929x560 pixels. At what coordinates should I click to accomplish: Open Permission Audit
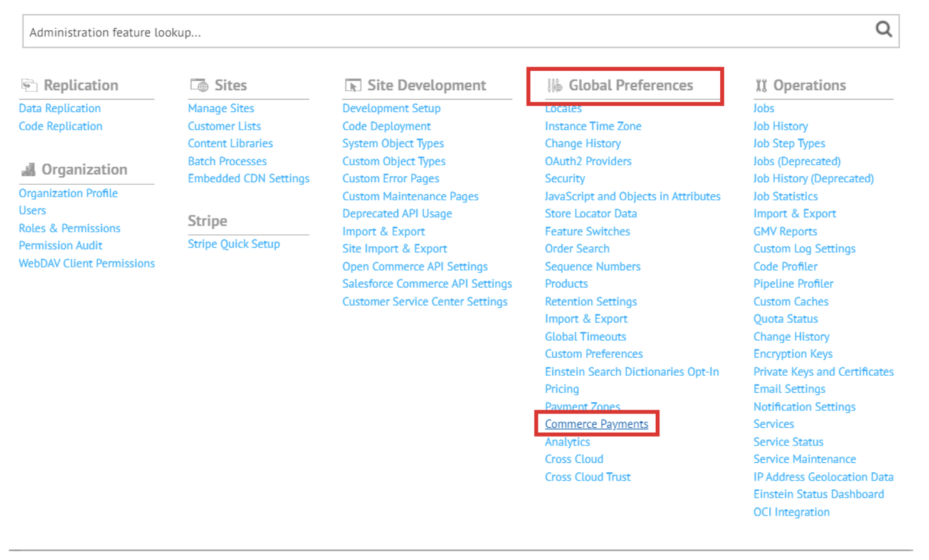pos(60,246)
